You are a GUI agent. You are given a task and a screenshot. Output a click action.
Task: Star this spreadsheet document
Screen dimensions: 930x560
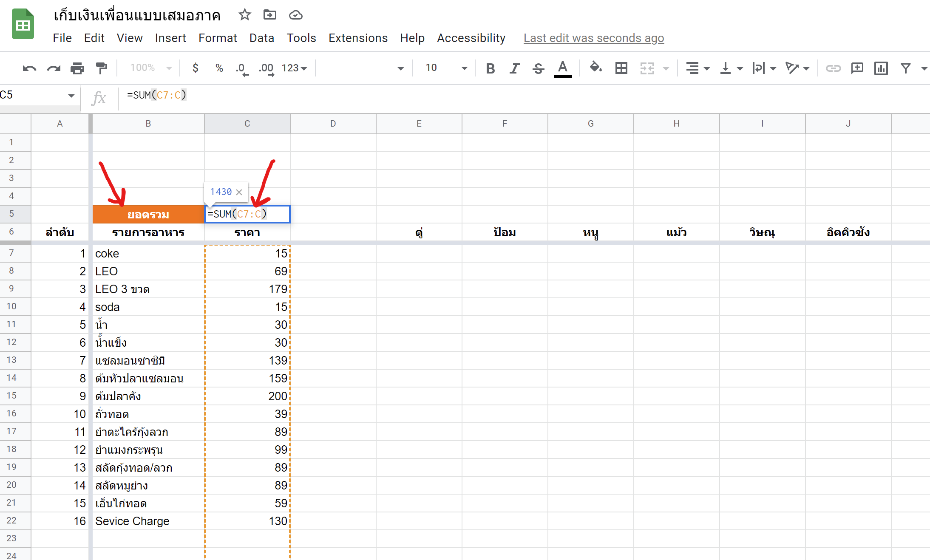tap(244, 15)
